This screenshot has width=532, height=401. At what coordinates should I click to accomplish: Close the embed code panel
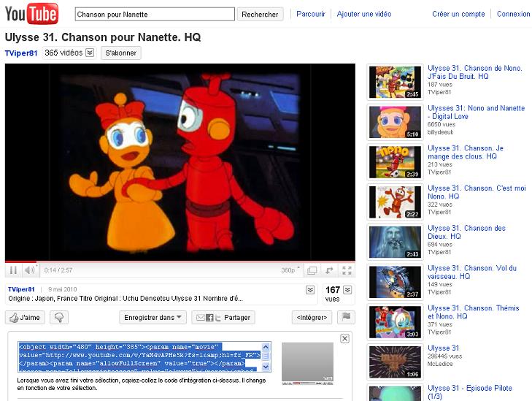pos(344,338)
